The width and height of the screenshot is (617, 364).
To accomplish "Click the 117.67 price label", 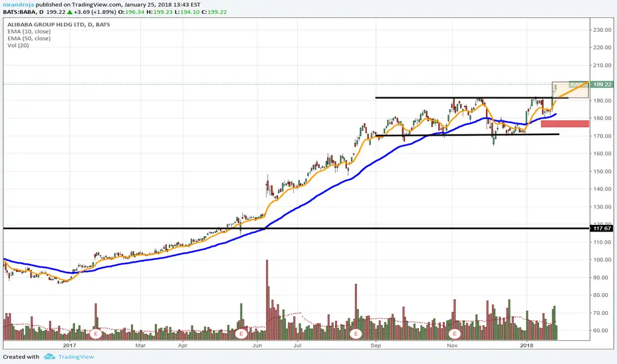I will point(602,228).
